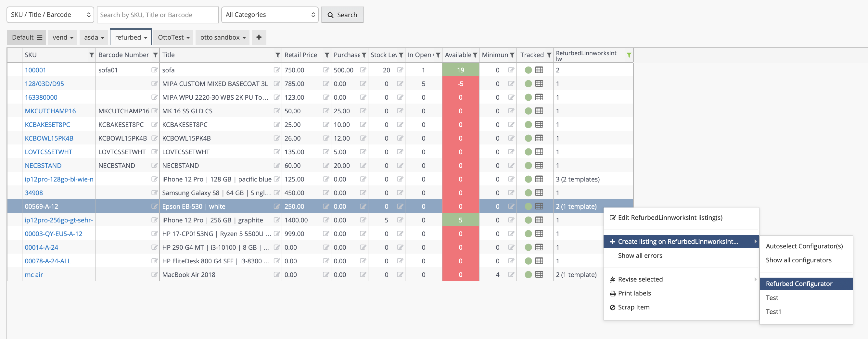Edit title icon for sofa row

point(277,70)
